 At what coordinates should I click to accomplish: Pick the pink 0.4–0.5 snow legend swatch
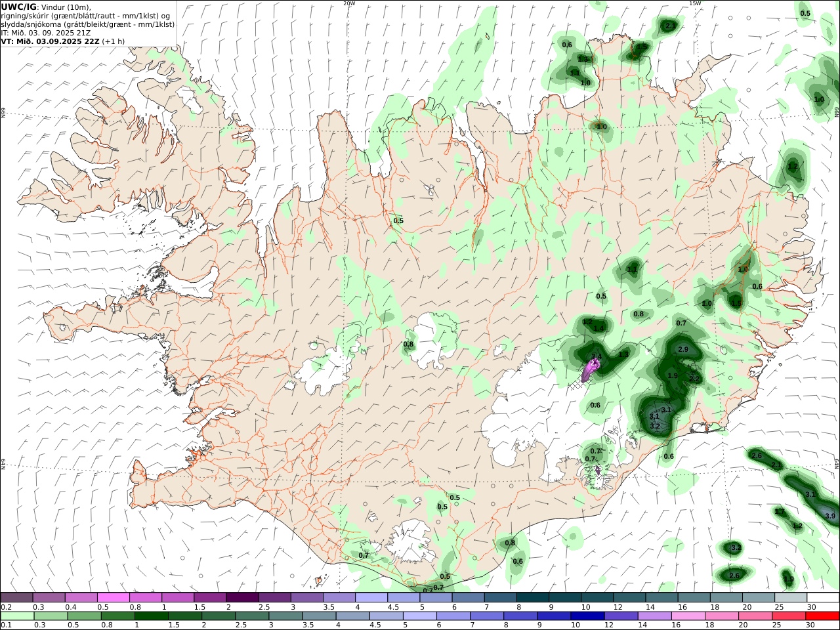point(81,598)
